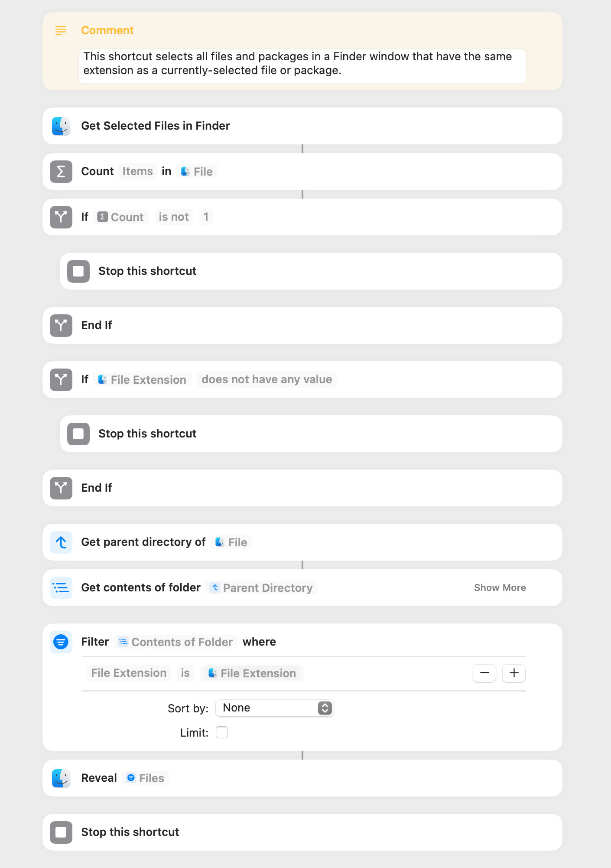This screenshot has width=611, height=868.
Task: Select the Items token in Count action
Action: (138, 172)
